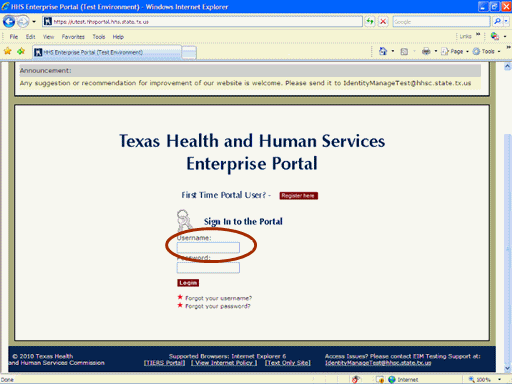The image size is (512, 384).
Task: Click the Username input field
Action: 208,247
